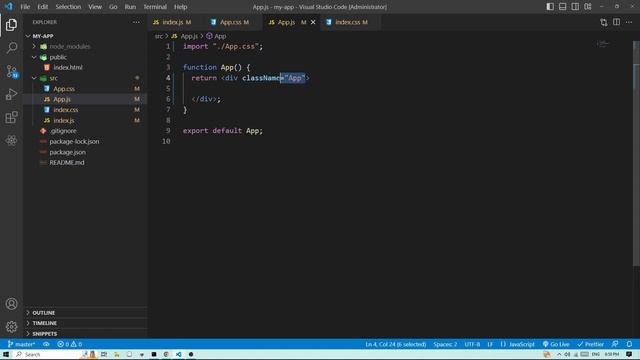The height and width of the screenshot is (360, 640).
Task: Open README.md in the explorer
Action: click(x=67, y=162)
